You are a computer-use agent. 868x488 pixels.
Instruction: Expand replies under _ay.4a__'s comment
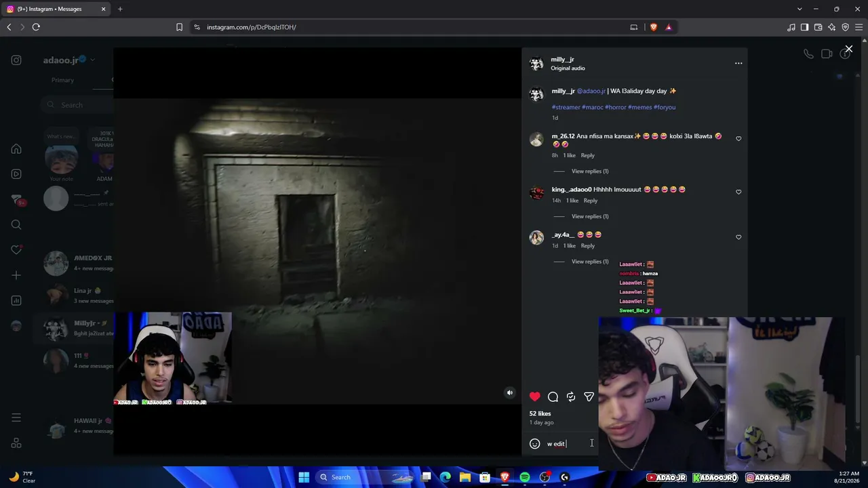(x=590, y=262)
